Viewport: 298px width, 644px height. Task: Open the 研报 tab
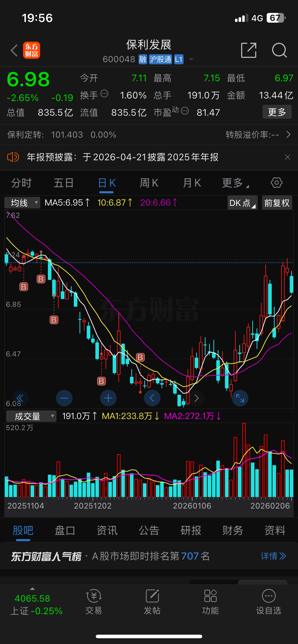click(x=191, y=530)
